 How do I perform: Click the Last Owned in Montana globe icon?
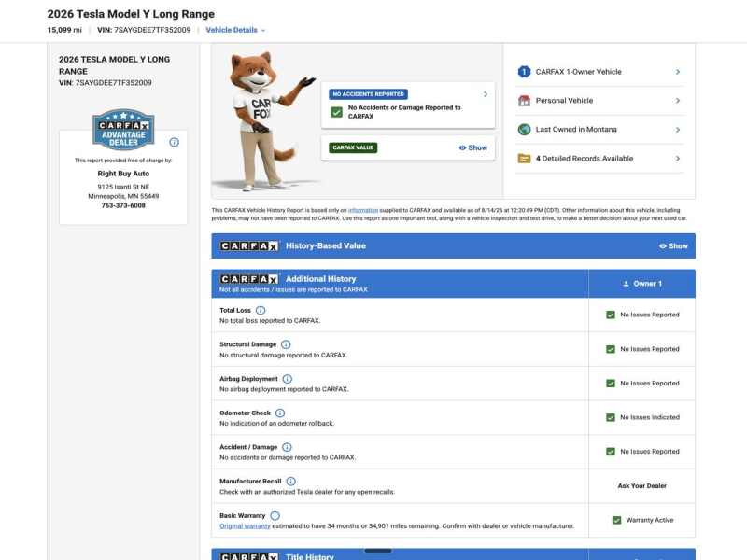pyautogui.click(x=524, y=130)
